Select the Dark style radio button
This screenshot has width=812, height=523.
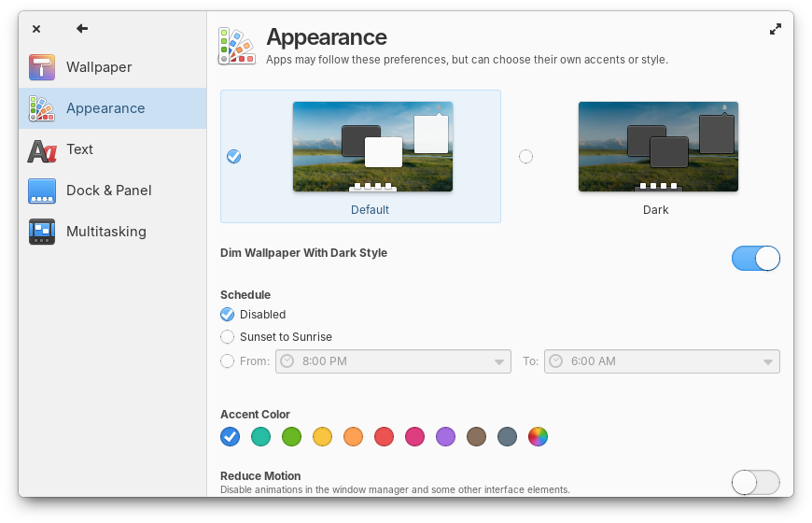point(525,157)
